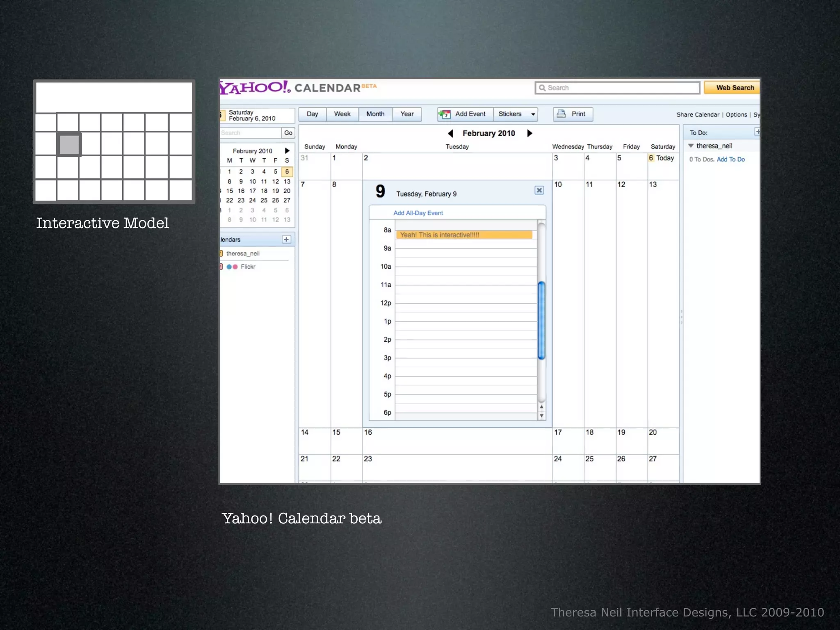
Task: Select day 15 in the mini calendar
Action: (x=230, y=191)
